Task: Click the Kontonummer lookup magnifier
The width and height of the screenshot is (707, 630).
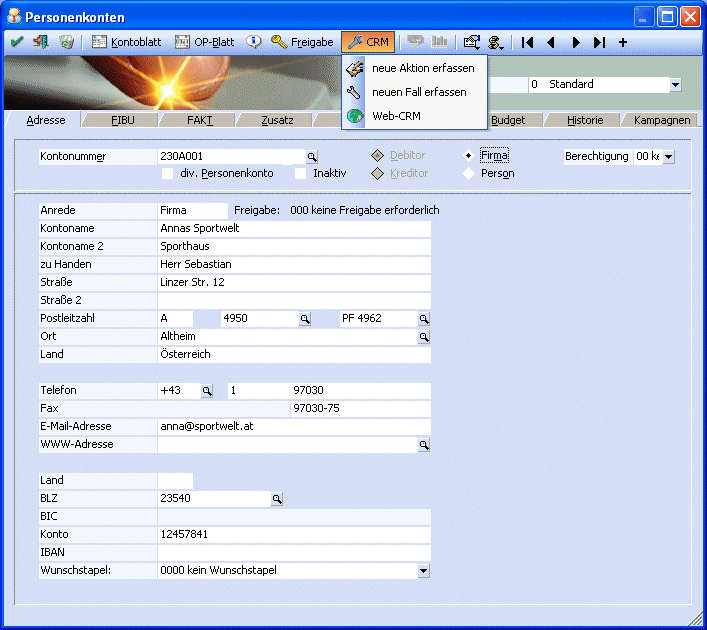Action: (x=312, y=157)
